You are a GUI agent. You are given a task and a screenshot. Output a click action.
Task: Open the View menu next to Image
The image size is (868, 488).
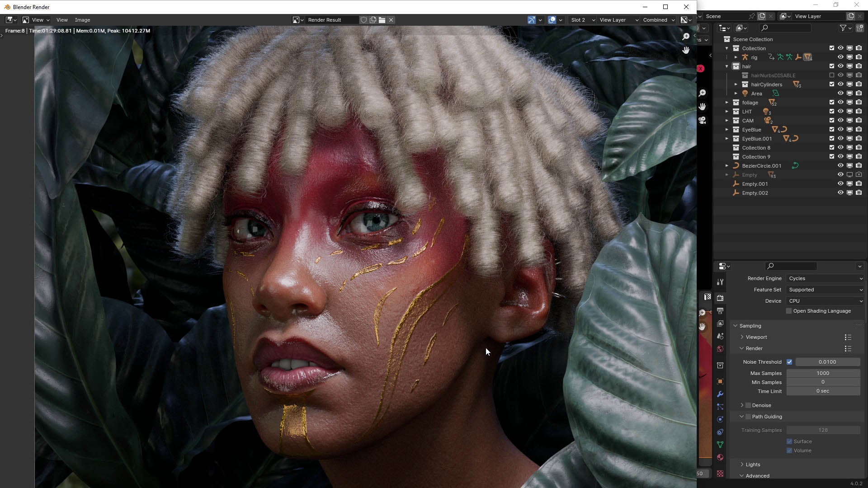pyautogui.click(x=62, y=20)
